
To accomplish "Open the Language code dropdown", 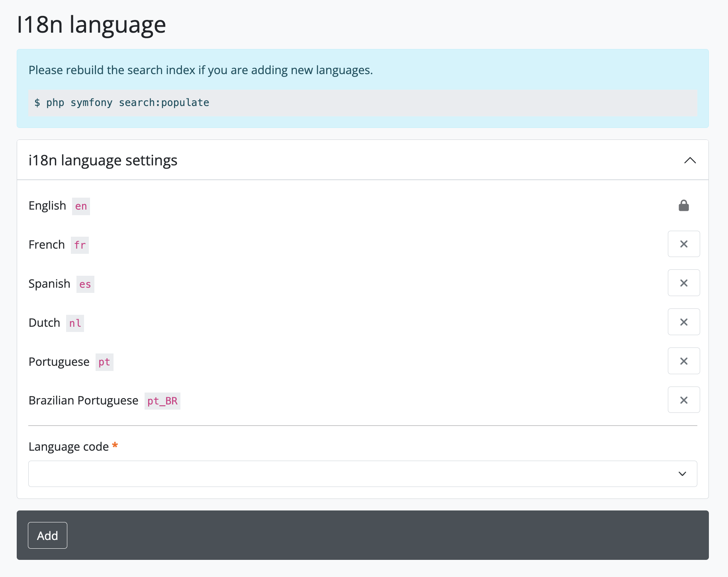I will pyautogui.click(x=362, y=474).
